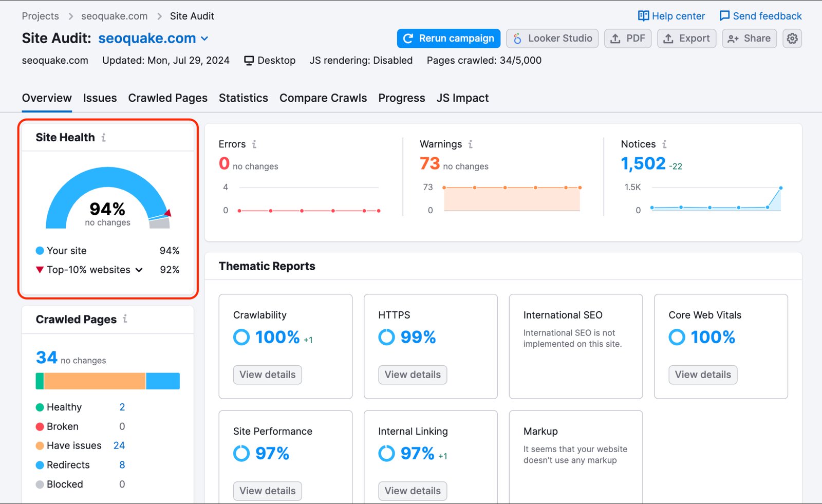Image resolution: width=822 pixels, height=504 pixels.
Task: Switch to the Issues tab
Action: click(100, 98)
